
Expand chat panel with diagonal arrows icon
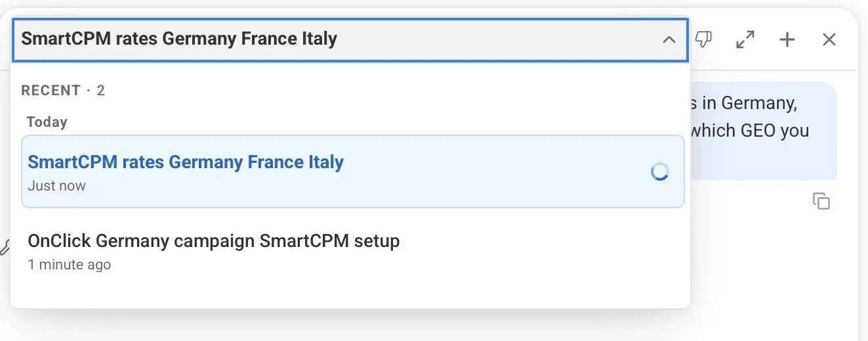[745, 39]
